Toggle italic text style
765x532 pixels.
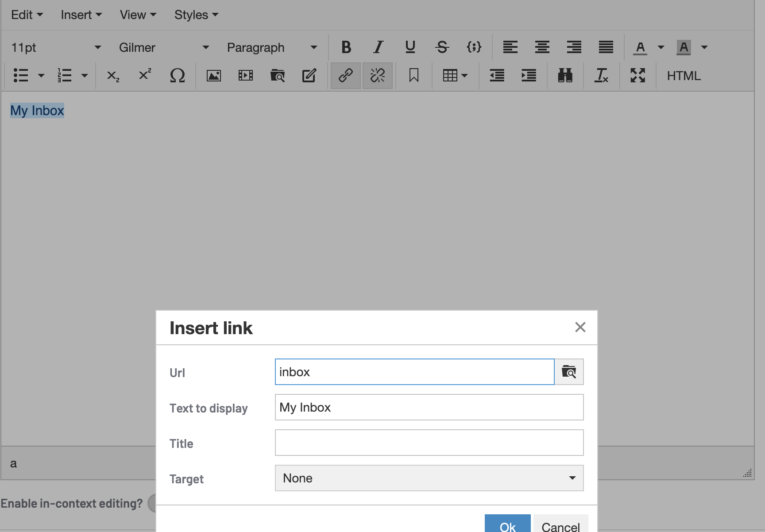(378, 47)
